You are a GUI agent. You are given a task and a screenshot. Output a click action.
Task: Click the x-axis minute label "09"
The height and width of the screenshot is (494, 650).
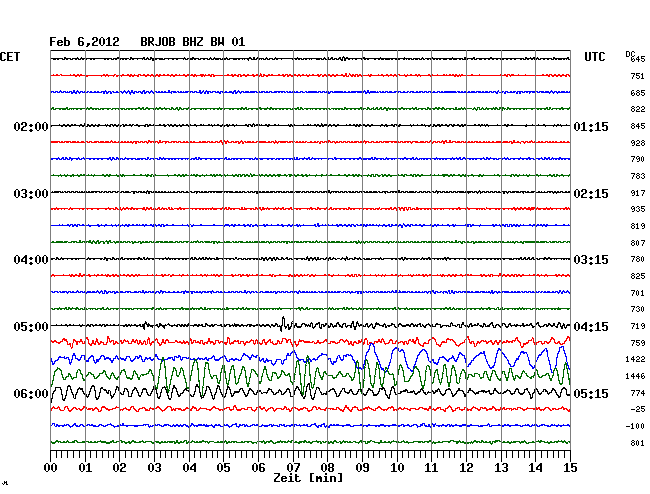[362, 468]
